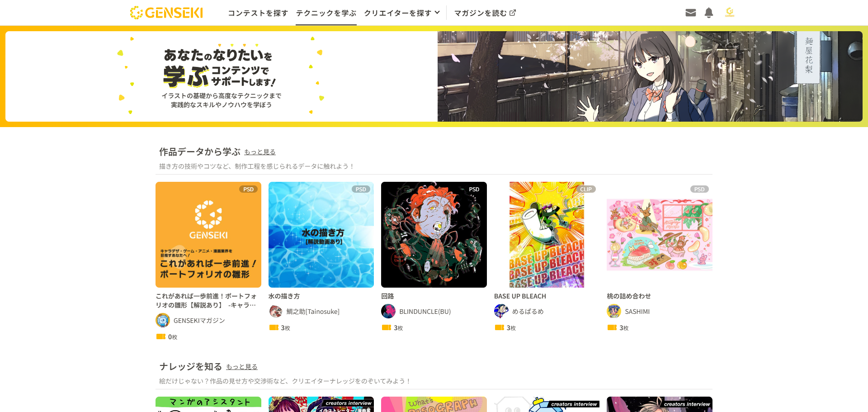Open the 水の描き方 thumbnail
868x412 pixels.
click(x=321, y=235)
